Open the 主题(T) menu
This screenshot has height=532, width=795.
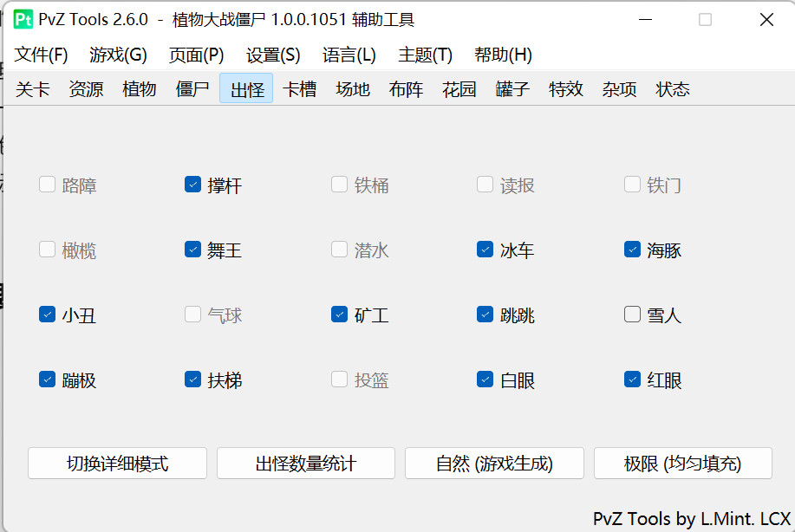[426, 55]
